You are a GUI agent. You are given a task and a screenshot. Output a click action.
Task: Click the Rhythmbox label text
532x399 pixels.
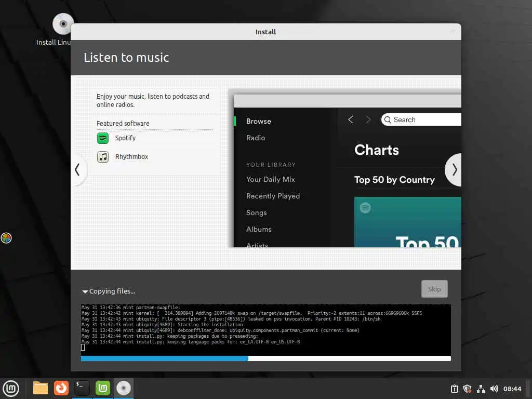[131, 157]
